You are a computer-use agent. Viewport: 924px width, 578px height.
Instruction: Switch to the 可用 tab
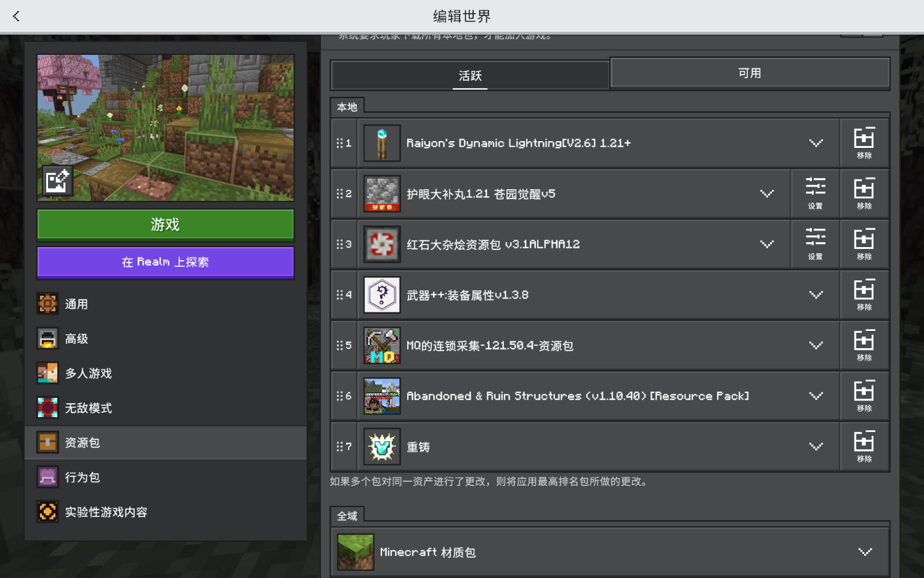coord(750,73)
